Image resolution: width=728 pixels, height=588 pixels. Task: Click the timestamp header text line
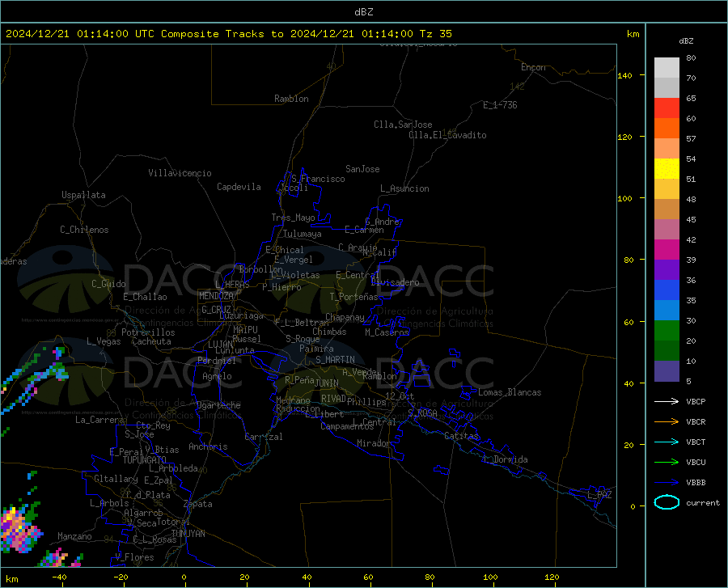click(228, 34)
